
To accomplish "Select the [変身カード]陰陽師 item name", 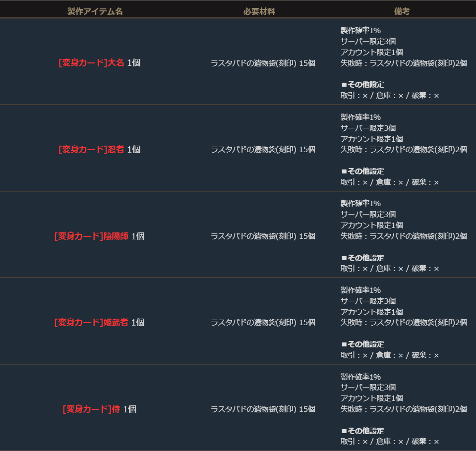I will [x=91, y=236].
